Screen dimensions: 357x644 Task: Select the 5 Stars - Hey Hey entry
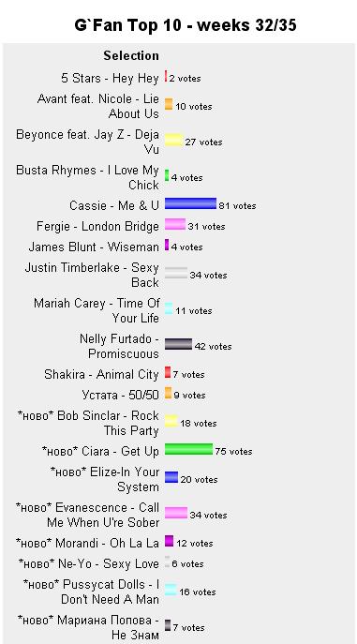(x=110, y=78)
